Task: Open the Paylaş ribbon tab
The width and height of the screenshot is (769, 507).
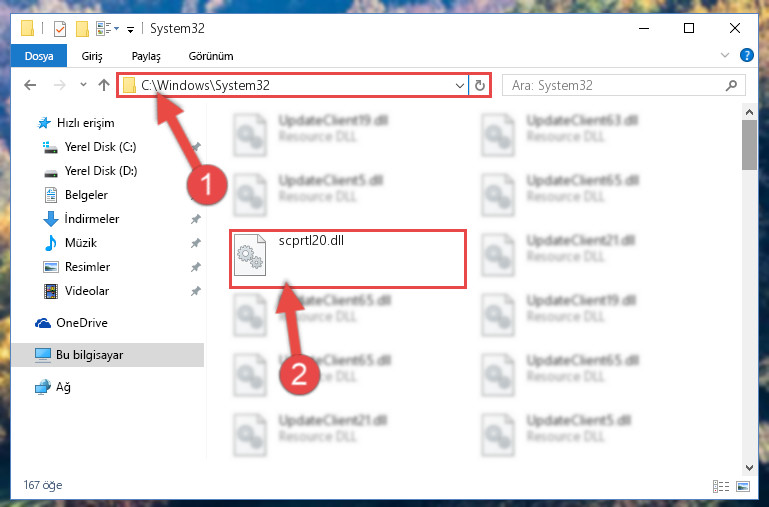Action: point(146,56)
